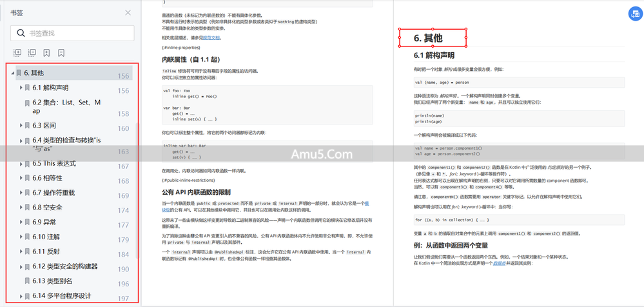Click code block for ((a, b) in collection)
This screenshot has width=644, height=307.
[x=519, y=220]
